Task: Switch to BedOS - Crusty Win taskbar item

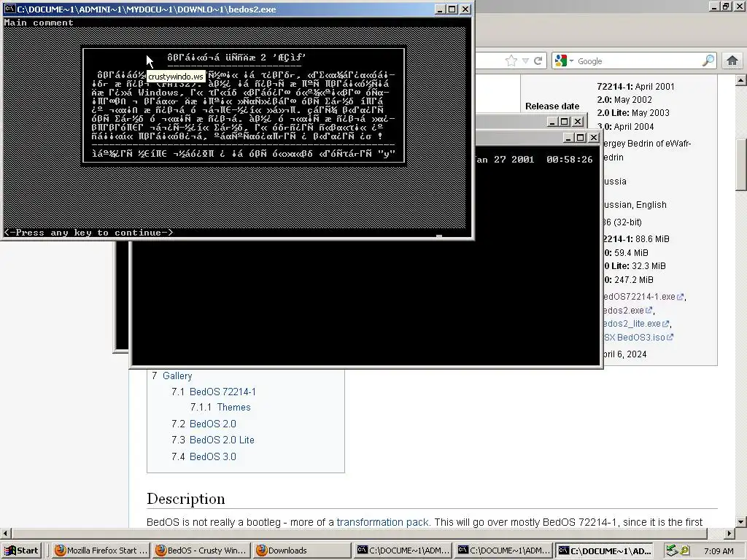Action: click(201, 551)
